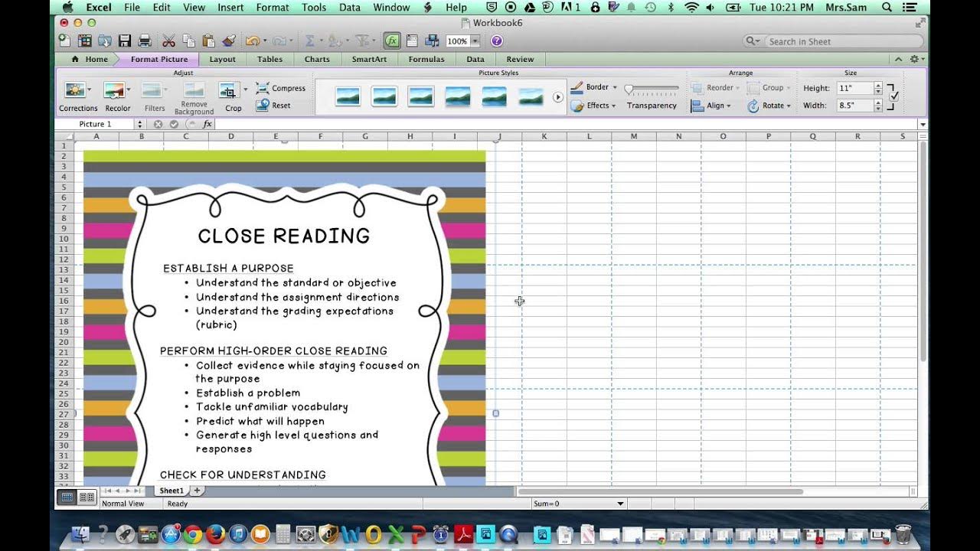This screenshot has height=551, width=980.
Task: Open the Insert menu in menu bar
Action: click(x=230, y=8)
